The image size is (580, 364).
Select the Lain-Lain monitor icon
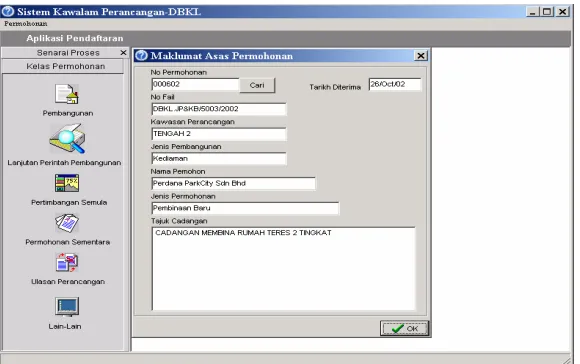pos(67,307)
